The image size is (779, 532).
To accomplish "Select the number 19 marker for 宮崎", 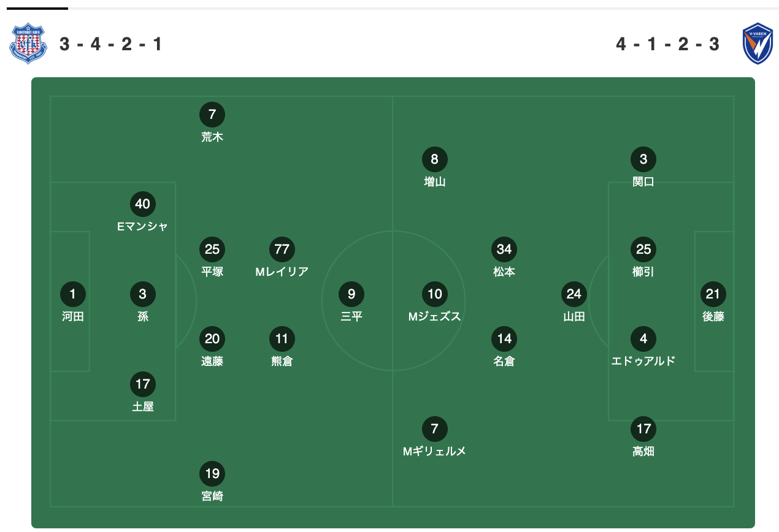I will 212,474.
